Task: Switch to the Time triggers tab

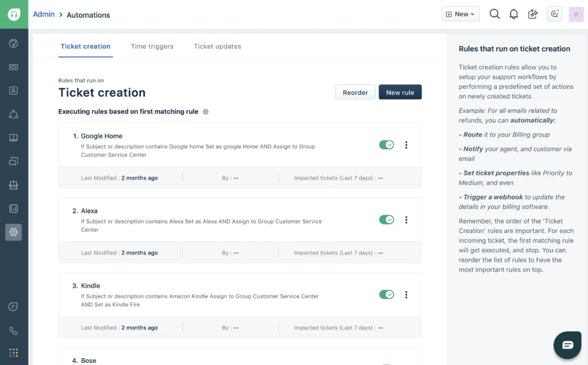Action: point(152,46)
